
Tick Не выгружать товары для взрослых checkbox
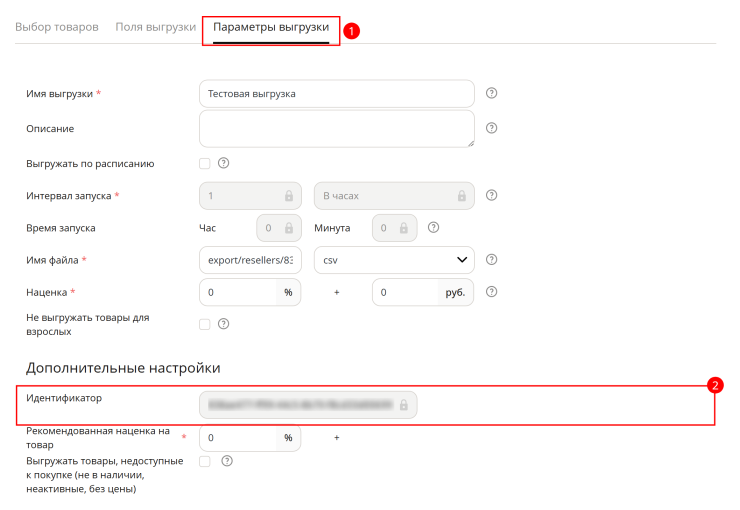click(204, 324)
